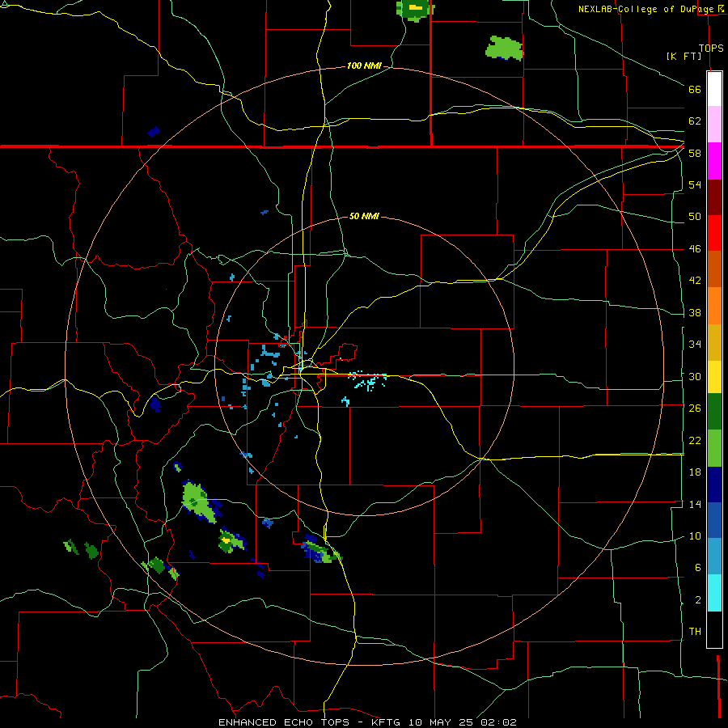
Task: Click the TH legend label
Action: (695, 632)
